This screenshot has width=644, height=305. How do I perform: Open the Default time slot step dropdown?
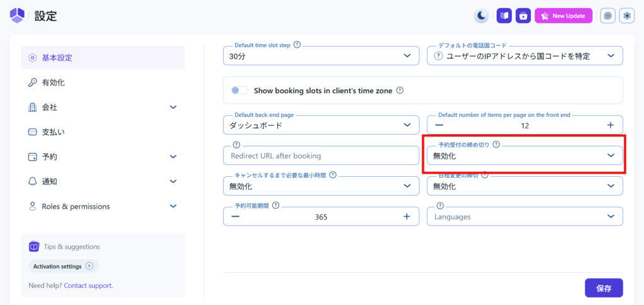click(x=321, y=56)
